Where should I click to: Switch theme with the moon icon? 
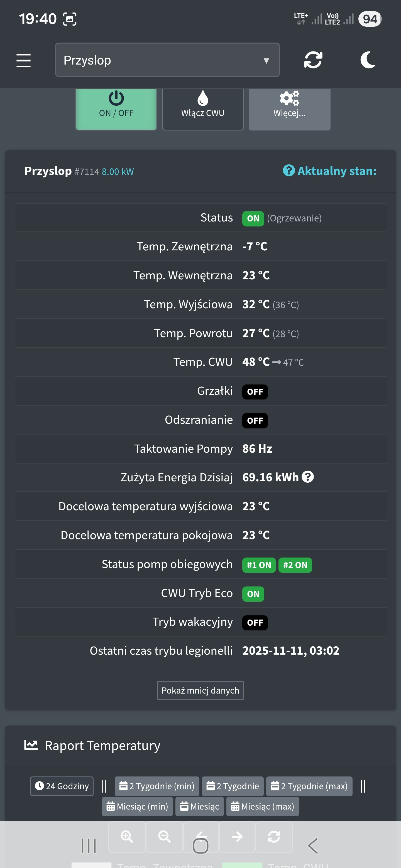(368, 60)
